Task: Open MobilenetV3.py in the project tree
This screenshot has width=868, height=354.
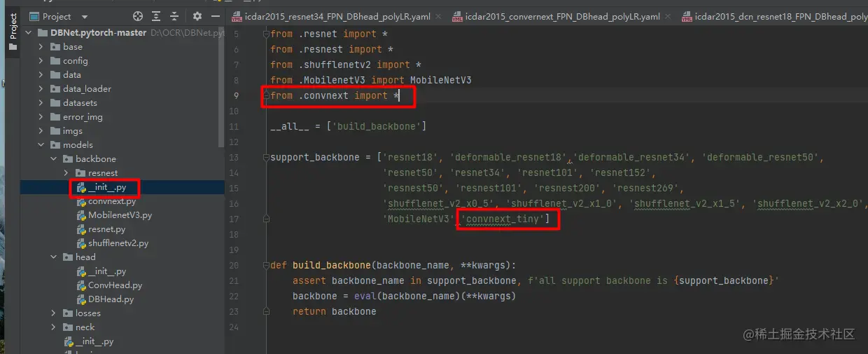Action: point(120,215)
